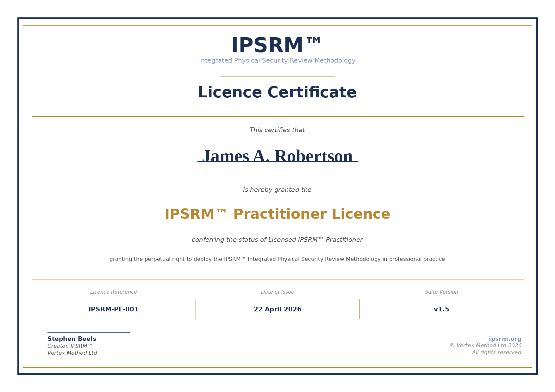Click the name James A. Robertson
The height and width of the screenshot is (392, 555).
277,156
